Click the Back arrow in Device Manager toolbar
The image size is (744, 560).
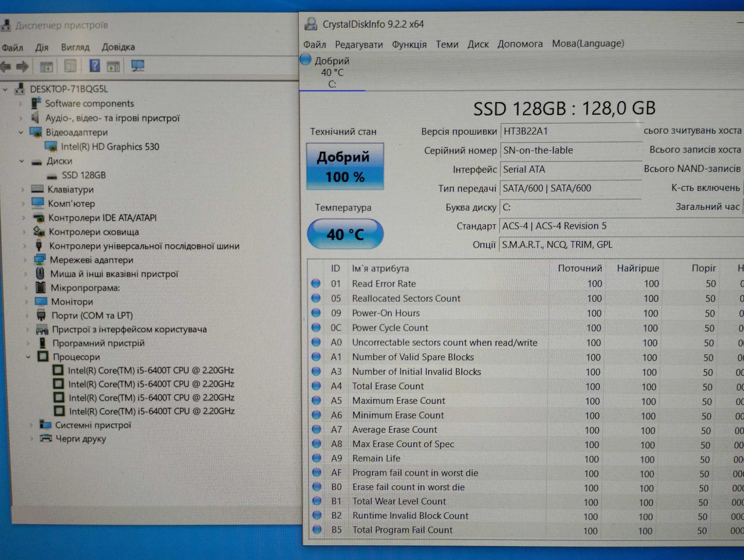pyautogui.click(x=5, y=67)
